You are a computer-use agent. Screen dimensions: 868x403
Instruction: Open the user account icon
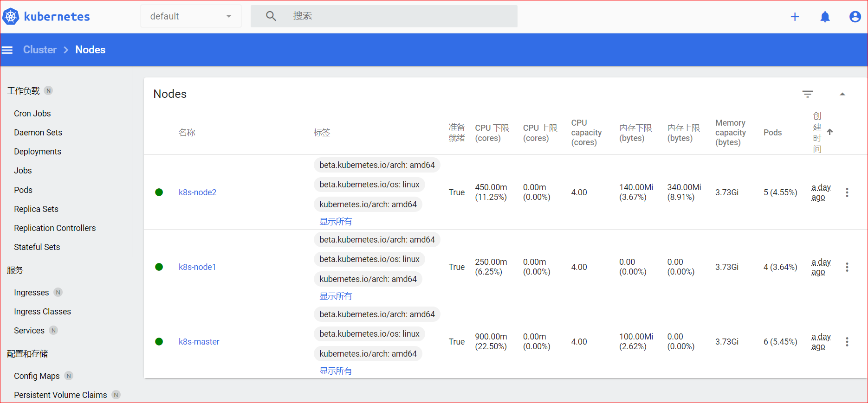pos(855,17)
